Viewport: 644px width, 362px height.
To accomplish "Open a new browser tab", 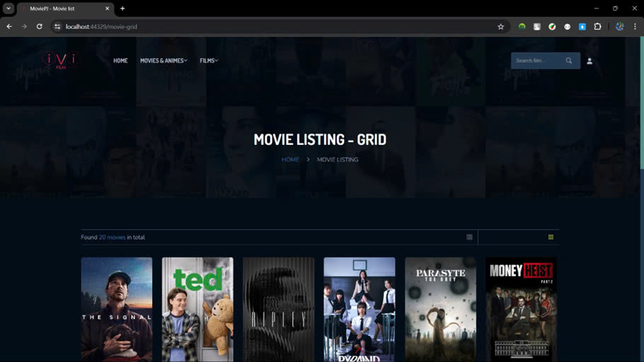I will coord(122,8).
